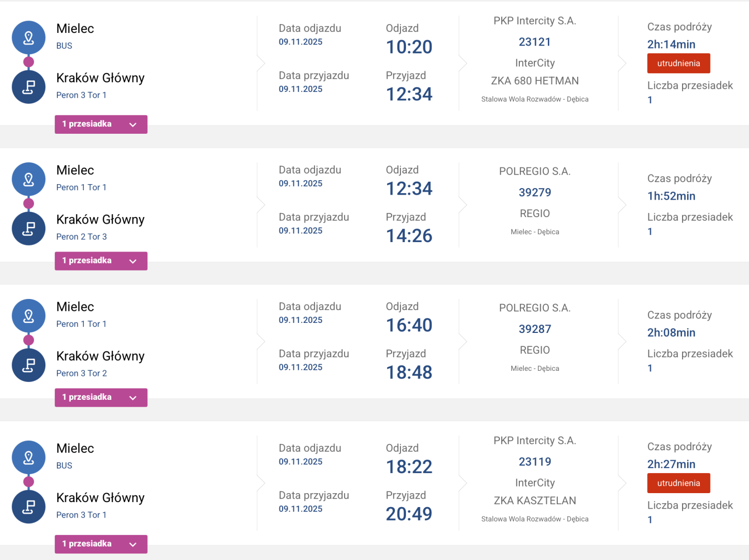Click the utrudnienia badge on 2h:14min trip
Screen dimensions: 749x560
coord(678,63)
